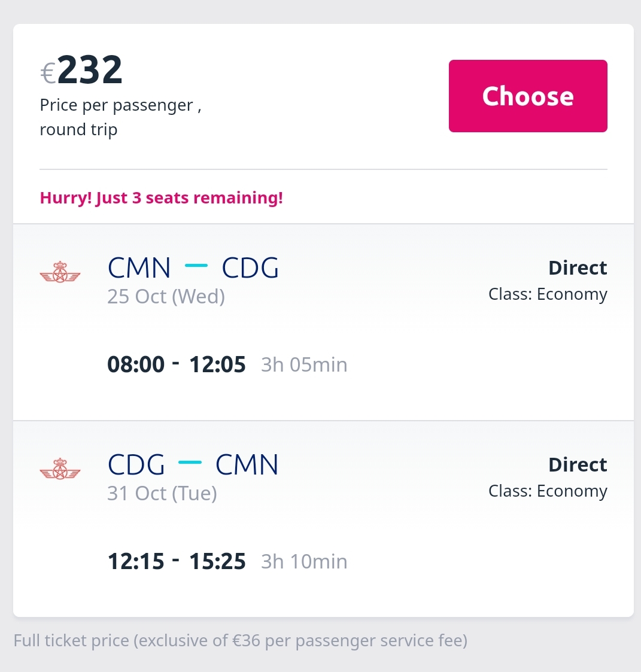Click outbound Class: Economy text
Screen dimensions: 641x672
[x=548, y=294]
